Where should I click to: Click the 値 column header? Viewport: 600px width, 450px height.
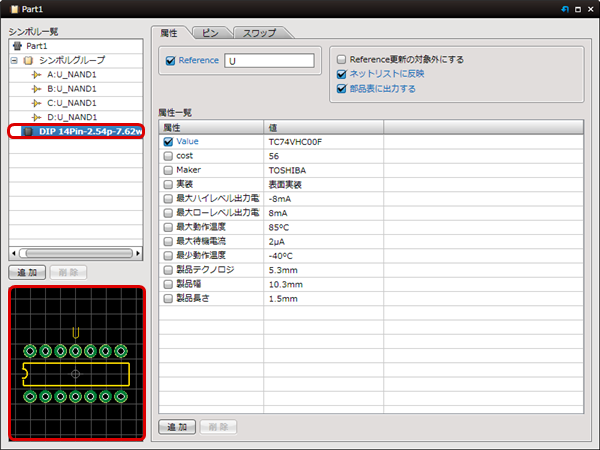(x=323, y=127)
